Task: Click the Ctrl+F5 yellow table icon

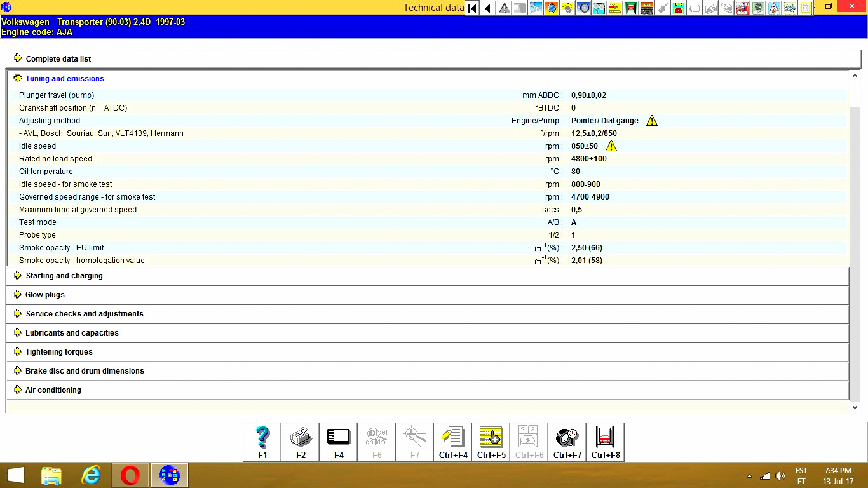Action: click(x=491, y=441)
